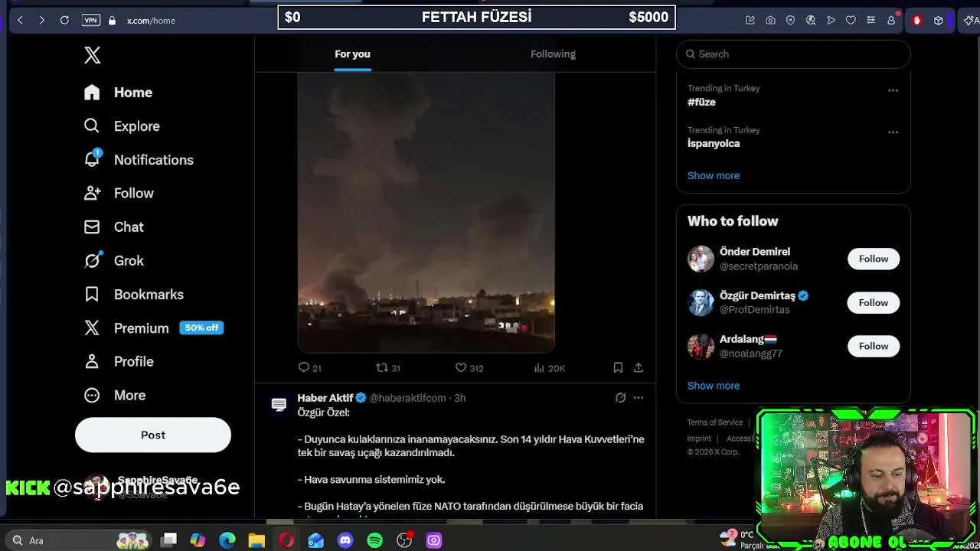Open Premium from the sidebar

click(153, 328)
